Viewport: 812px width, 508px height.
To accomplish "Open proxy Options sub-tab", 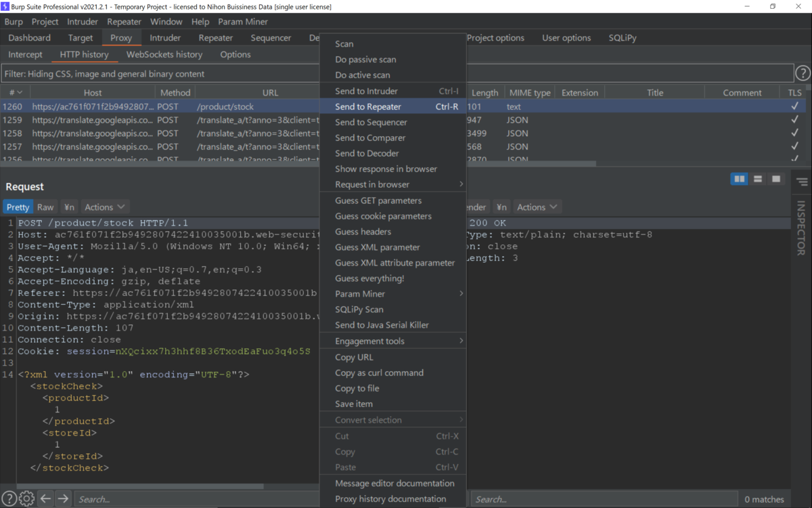I will pos(235,54).
